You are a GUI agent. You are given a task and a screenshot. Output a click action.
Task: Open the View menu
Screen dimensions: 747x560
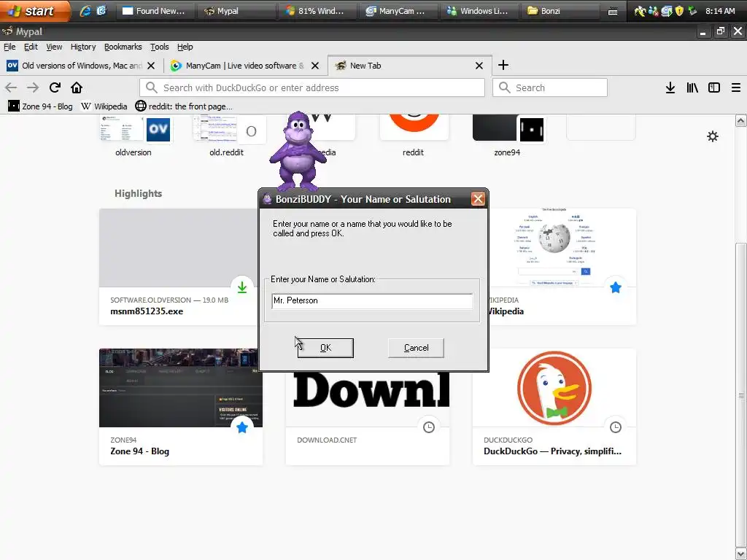[54, 47]
